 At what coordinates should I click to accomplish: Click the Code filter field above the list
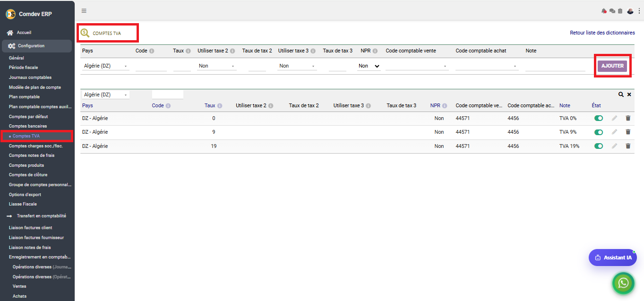168,95
